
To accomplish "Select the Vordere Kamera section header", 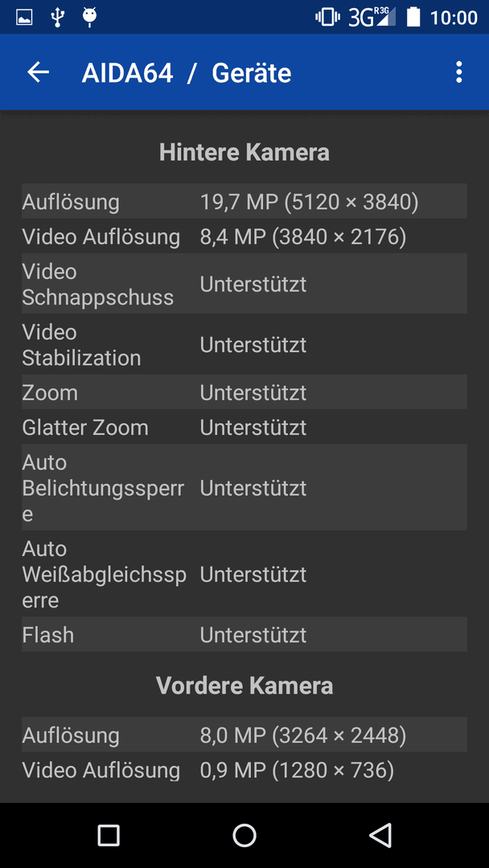I will 244,686.
